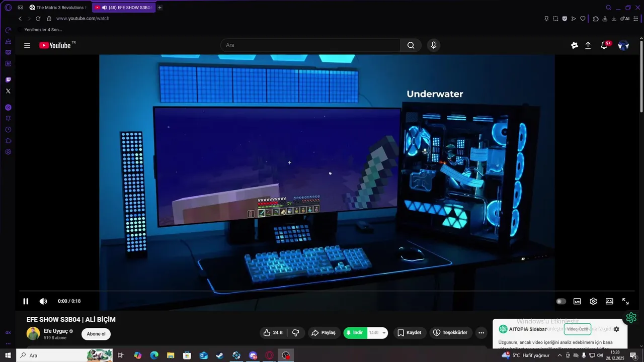This screenshot has width=644, height=362.
Task: Reload the YouTube page
Action: [x=38, y=19]
